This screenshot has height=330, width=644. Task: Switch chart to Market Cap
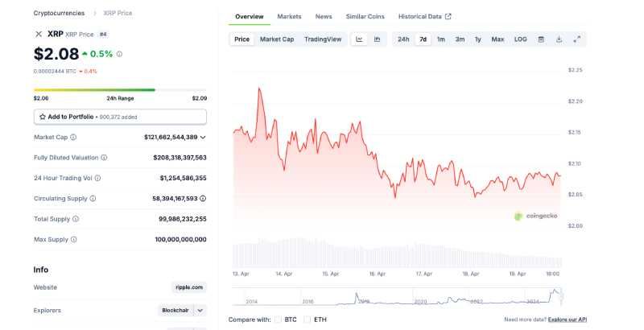tap(277, 39)
